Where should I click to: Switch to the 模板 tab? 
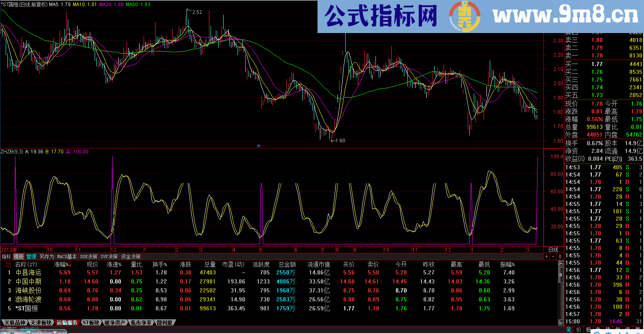pos(19,257)
